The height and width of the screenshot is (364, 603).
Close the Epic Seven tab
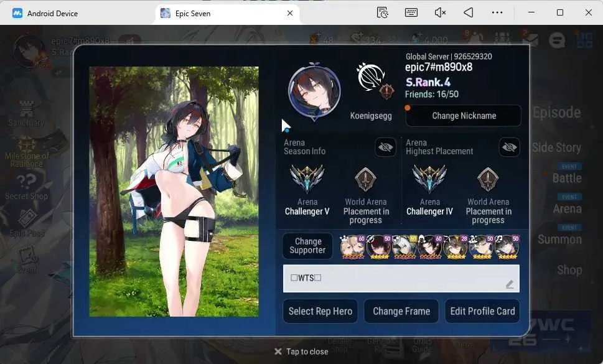[x=290, y=13]
